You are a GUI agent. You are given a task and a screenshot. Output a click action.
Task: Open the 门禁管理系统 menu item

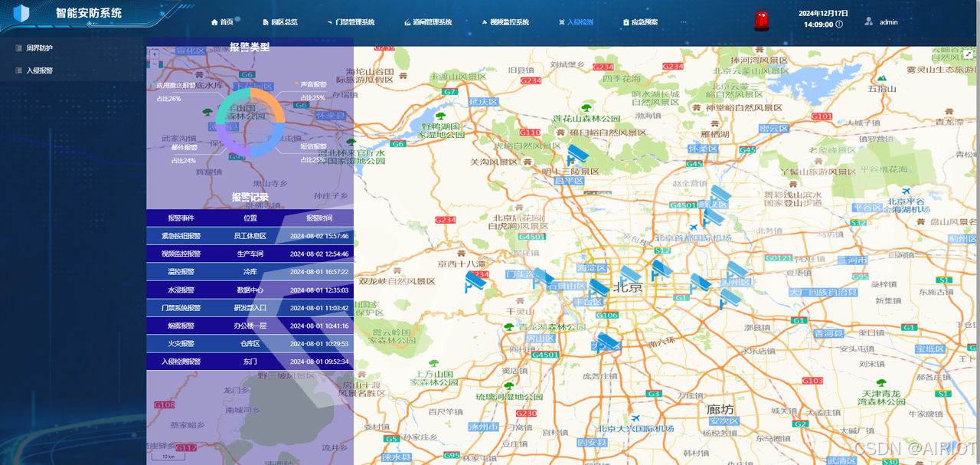351,22
